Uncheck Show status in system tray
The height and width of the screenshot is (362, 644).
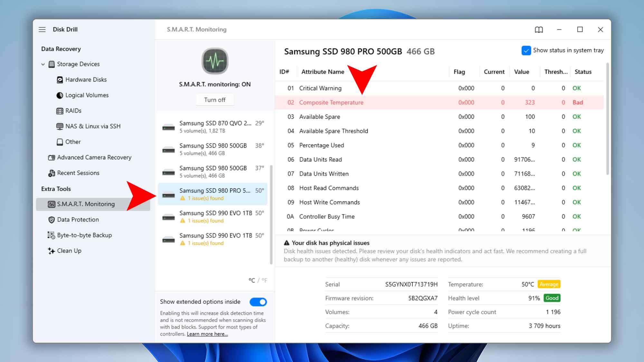(526, 51)
